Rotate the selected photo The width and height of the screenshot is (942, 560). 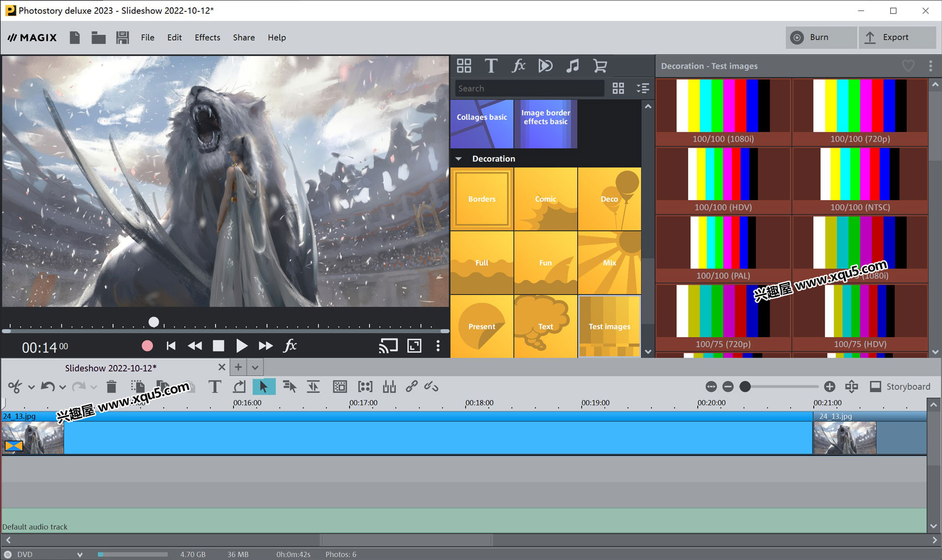pyautogui.click(x=239, y=387)
